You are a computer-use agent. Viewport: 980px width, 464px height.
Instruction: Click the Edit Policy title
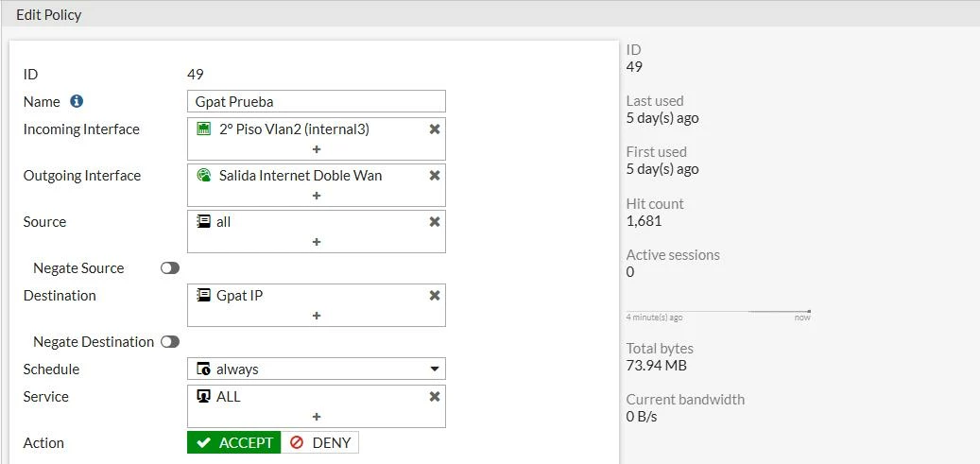[x=49, y=14]
